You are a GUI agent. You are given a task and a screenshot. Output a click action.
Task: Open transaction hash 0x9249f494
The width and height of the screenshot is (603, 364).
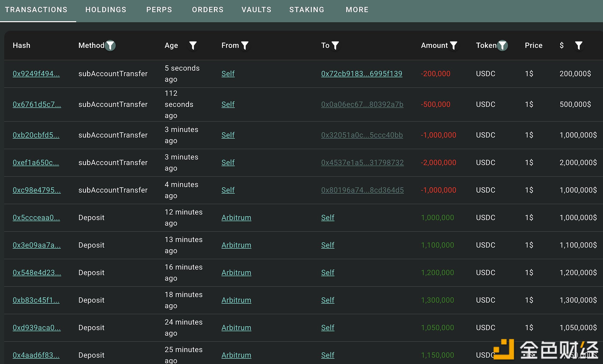pos(36,74)
